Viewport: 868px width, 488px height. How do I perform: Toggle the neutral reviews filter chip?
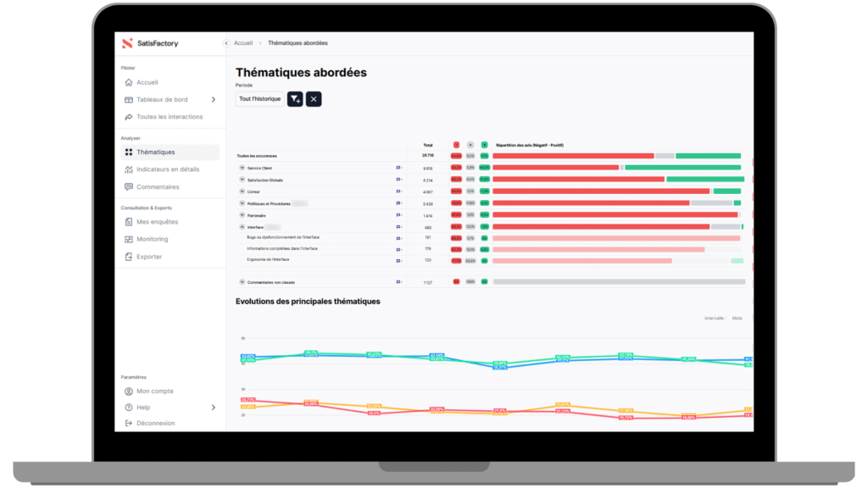pyautogui.click(x=471, y=144)
